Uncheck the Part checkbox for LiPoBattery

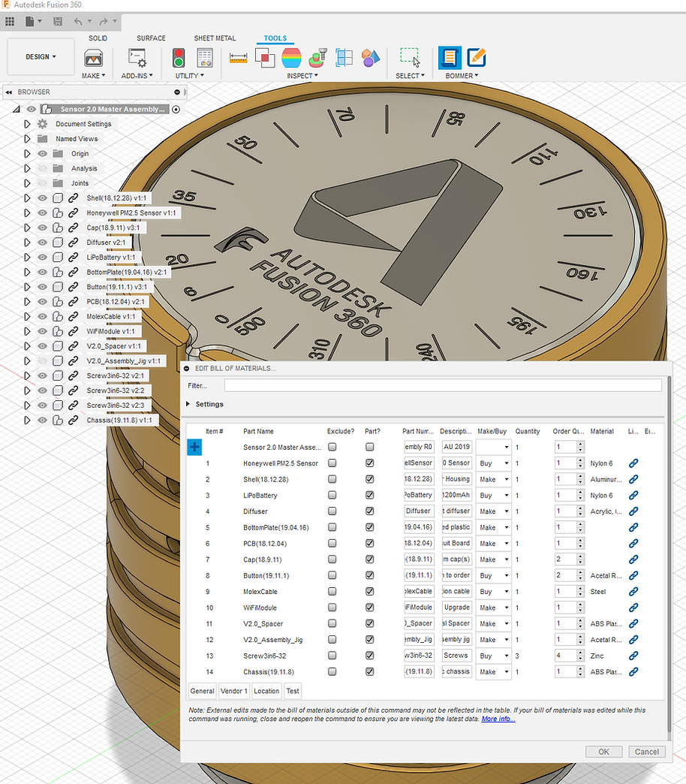point(369,495)
